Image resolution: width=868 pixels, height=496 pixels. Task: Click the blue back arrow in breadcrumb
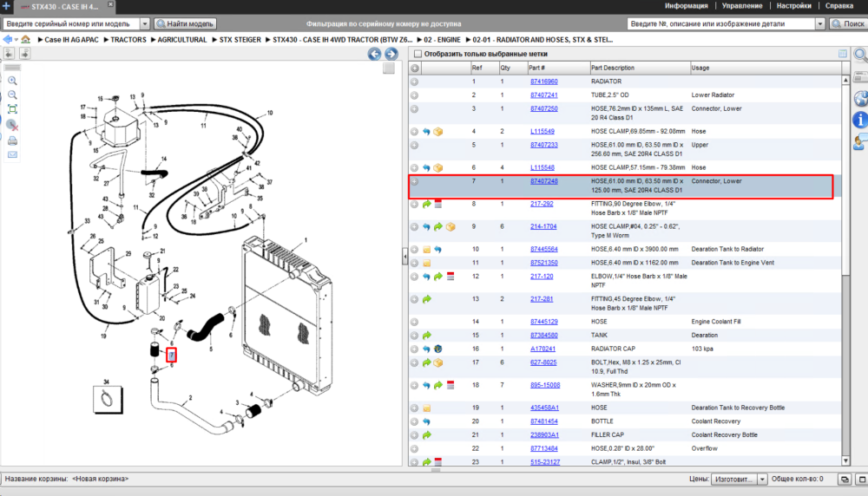coord(7,39)
